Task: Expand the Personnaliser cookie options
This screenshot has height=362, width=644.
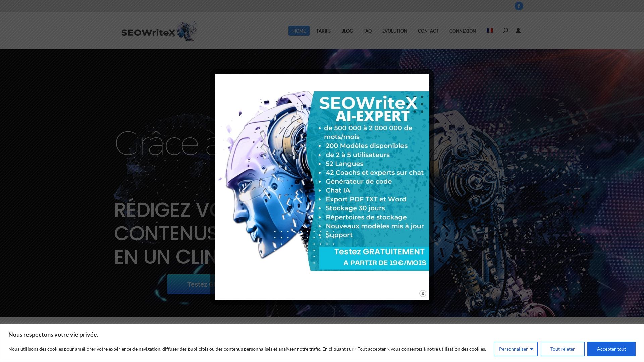Action: click(516, 349)
